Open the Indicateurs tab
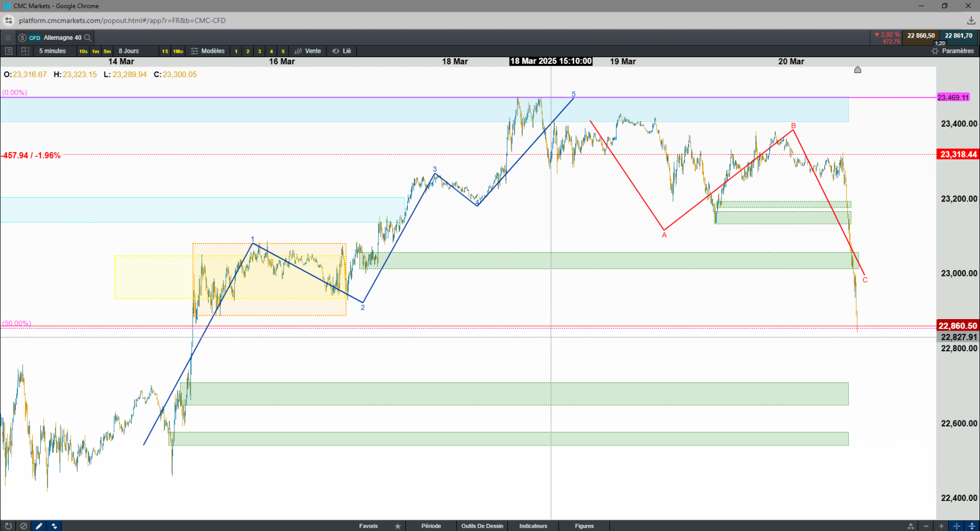The height and width of the screenshot is (531, 980). point(533,526)
